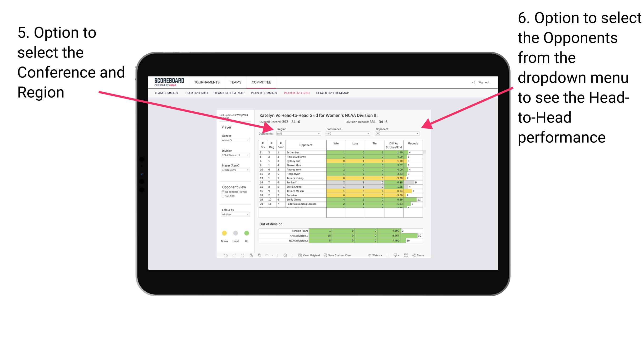The width and height of the screenshot is (644, 346).
Task: Click the View Original icon
Action: [299, 256]
